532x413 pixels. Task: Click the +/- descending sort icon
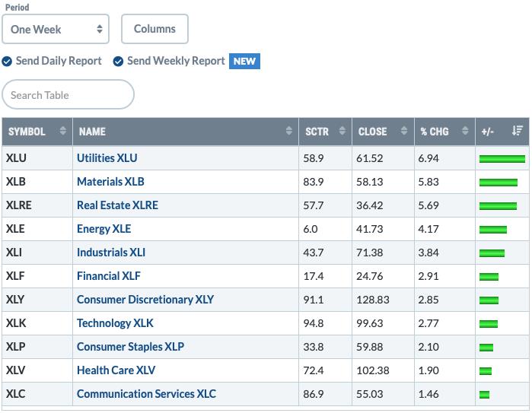tap(517, 131)
